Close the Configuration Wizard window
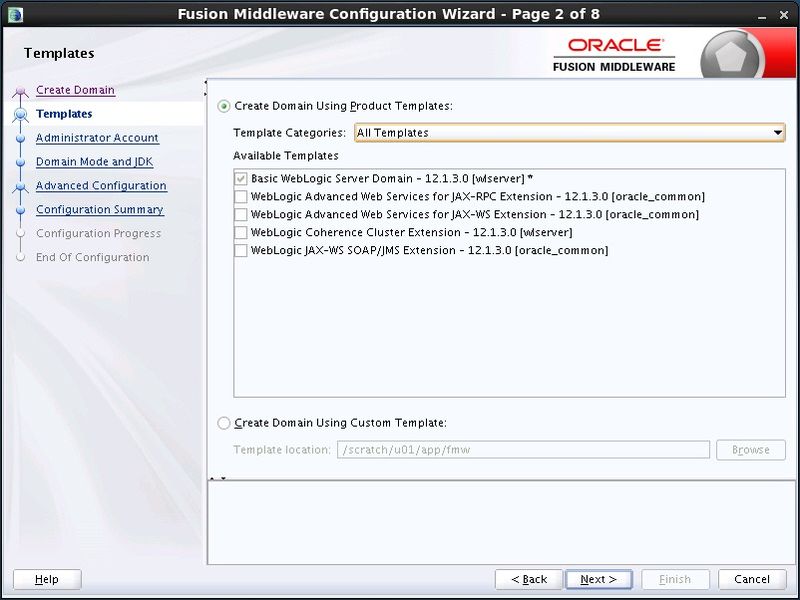This screenshot has height=600, width=800. click(784, 15)
